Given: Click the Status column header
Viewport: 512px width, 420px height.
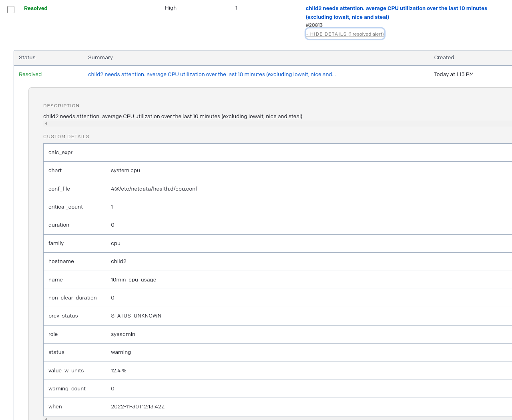Looking at the screenshot, I should 27,58.
